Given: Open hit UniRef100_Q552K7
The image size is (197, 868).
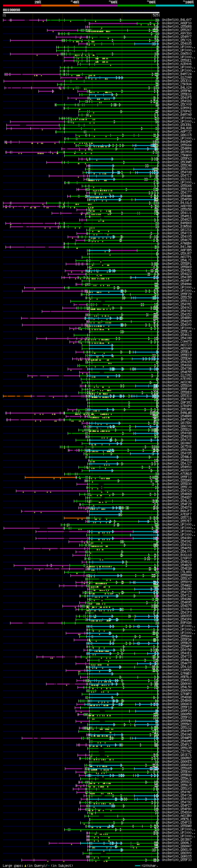Looking at the screenshot, I should point(177,30).
